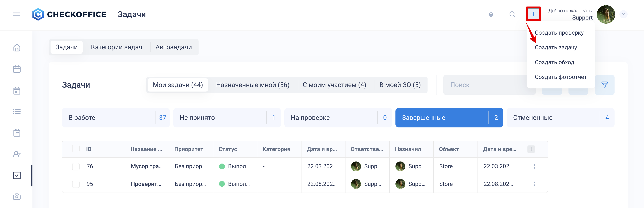
Task: Open the clipboard notes sidebar icon
Action: tap(17, 133)
